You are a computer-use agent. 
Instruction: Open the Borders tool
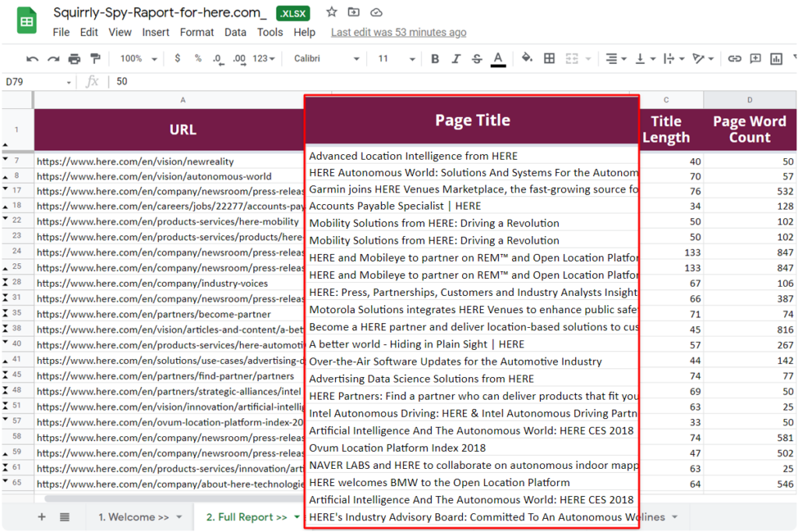coord(549,58)
